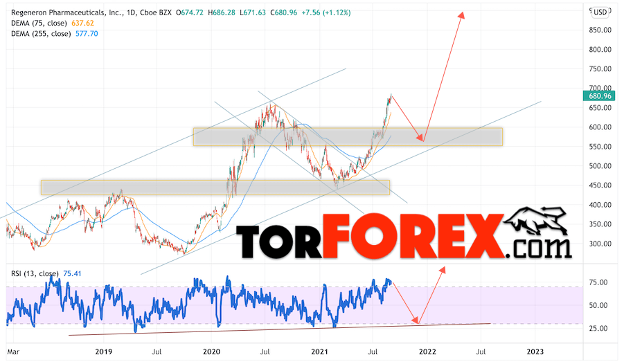
Task: Click the RSI (13, close) indicator label
Action: tap(35, 274)
